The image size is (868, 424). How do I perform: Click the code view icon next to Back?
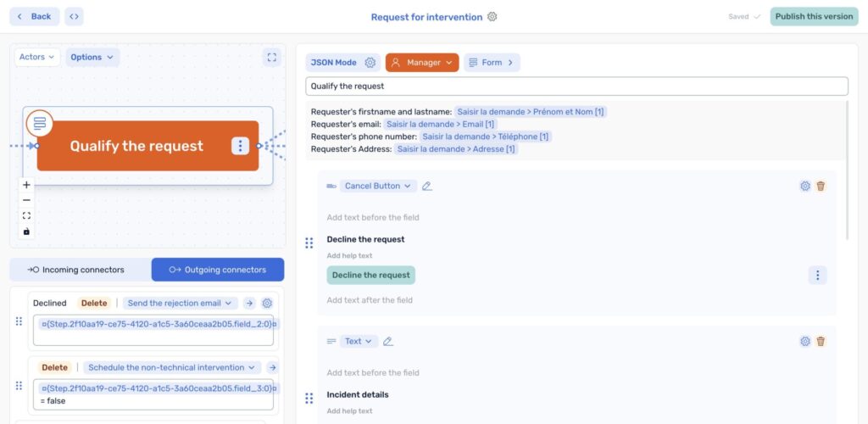click(75, 16)
